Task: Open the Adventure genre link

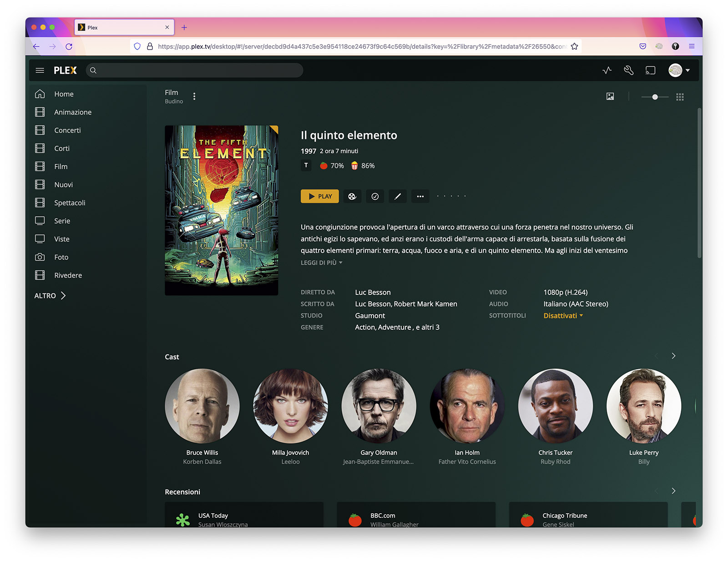Action: point(394,328)
